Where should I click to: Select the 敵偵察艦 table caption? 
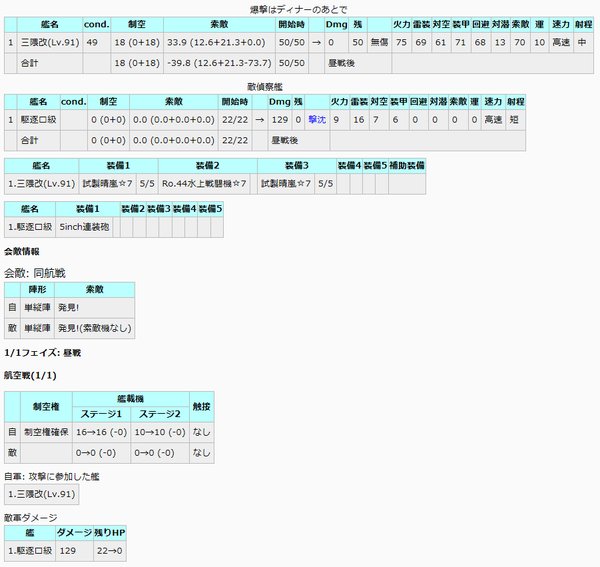[x=265, y=87]
